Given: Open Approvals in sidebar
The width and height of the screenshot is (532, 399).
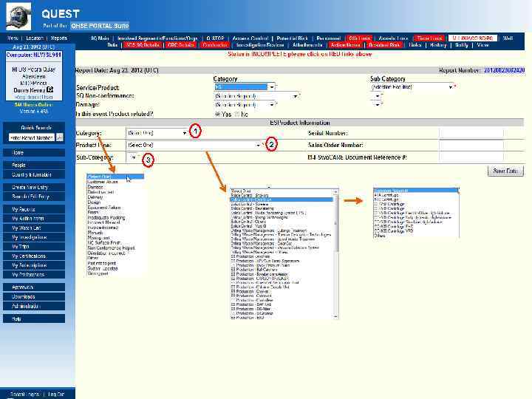Looking at the screenshot, I should pos(34,287).
